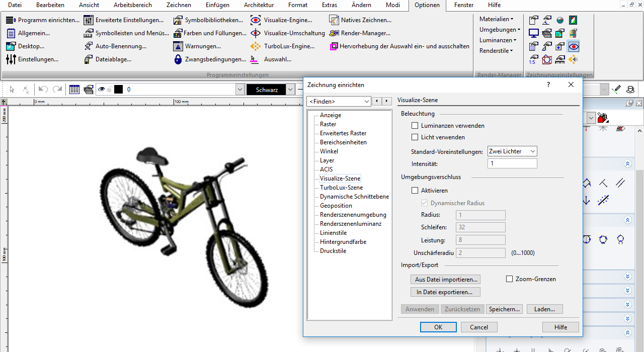Click the table grid icon in toolbar
The width and height of the screenshot is (644, 352).
pyautogui.click(x=74, y=90)
